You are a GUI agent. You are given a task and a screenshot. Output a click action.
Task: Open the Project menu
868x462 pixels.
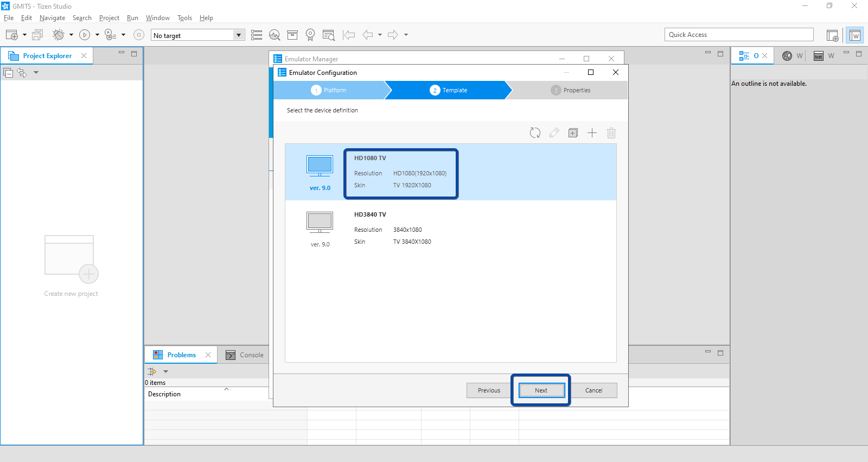click(109, 18)
